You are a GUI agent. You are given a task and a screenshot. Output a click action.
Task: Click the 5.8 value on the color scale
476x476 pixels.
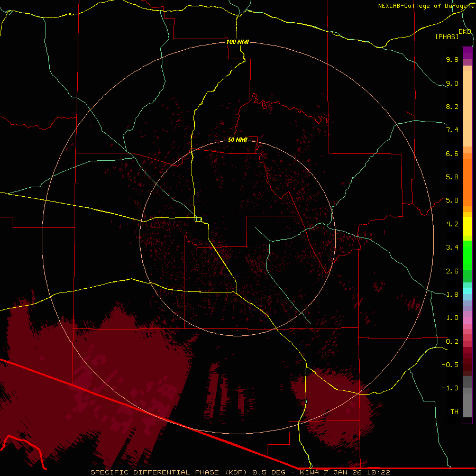coord(452,177)
